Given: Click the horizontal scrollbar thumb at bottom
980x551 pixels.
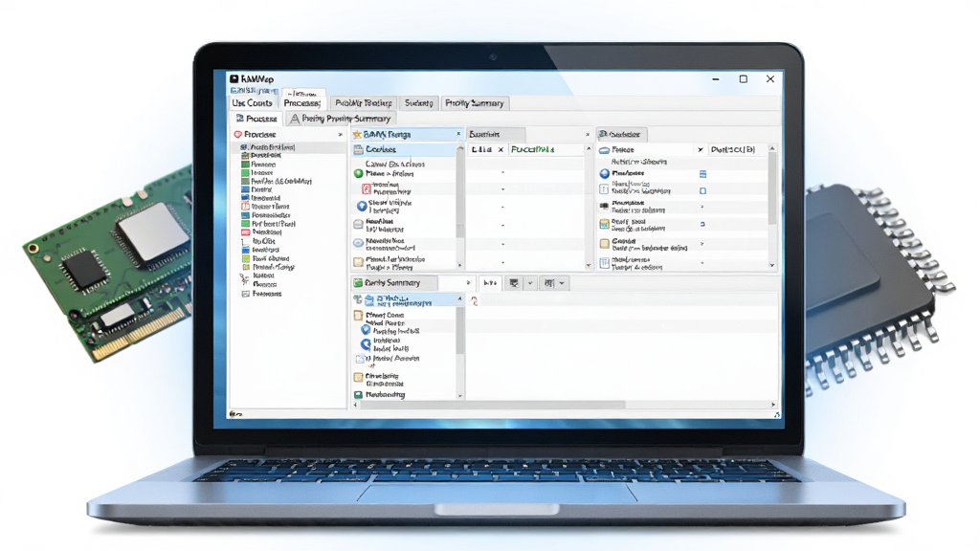Looking at the screenshot, I should tap(495, 405).
